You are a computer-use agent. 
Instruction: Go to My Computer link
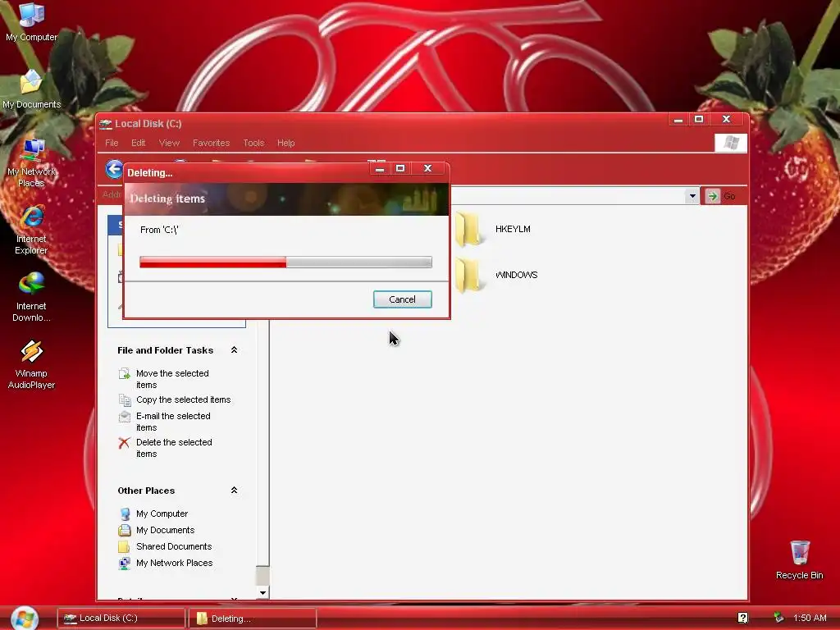162,514
